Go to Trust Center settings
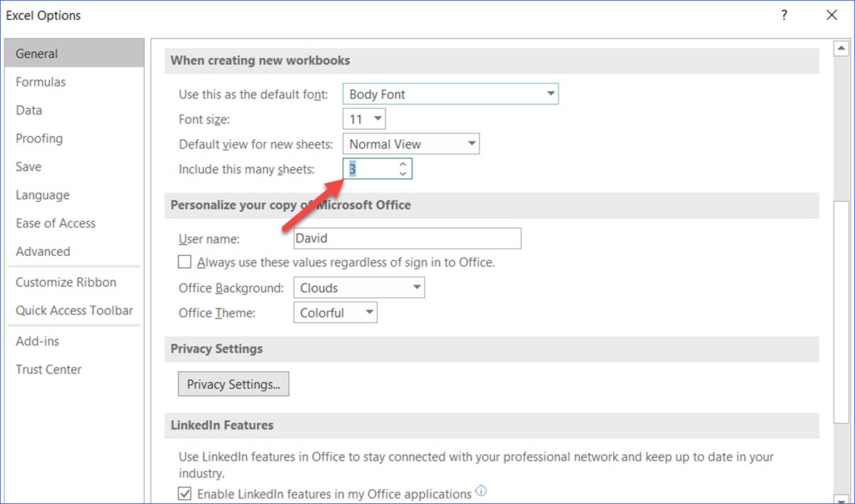Image resolution: width=855 pixels, height=504 pixels. (48, 370)
